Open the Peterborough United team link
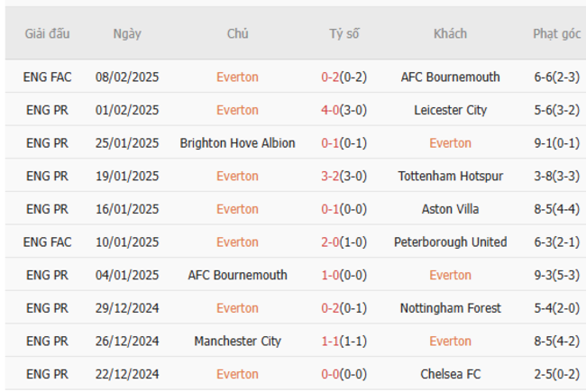 pos(450,242)
